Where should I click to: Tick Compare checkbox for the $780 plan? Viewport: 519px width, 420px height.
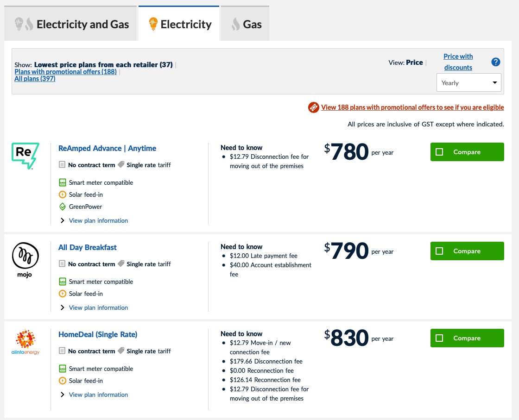point(440,152)
